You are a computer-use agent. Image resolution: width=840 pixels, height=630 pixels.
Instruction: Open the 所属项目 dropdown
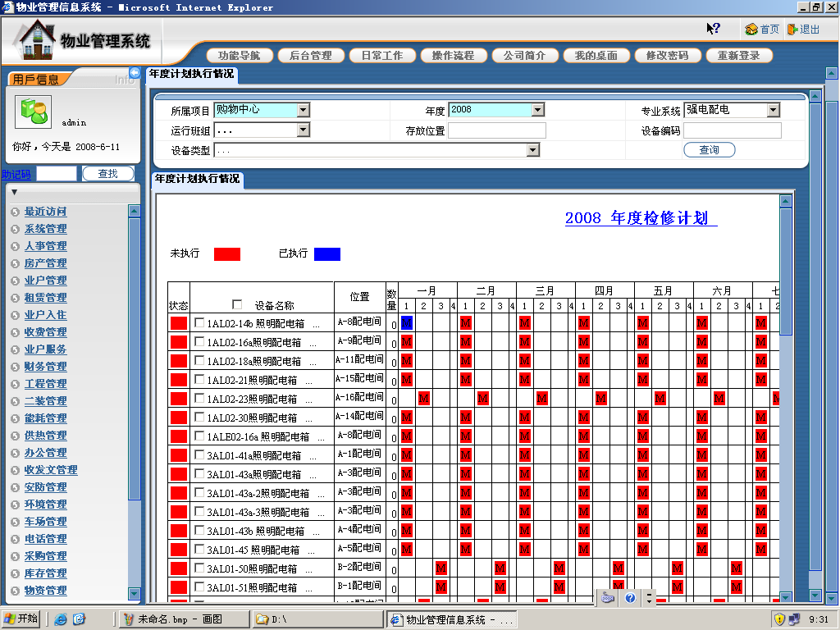(303, 110)
